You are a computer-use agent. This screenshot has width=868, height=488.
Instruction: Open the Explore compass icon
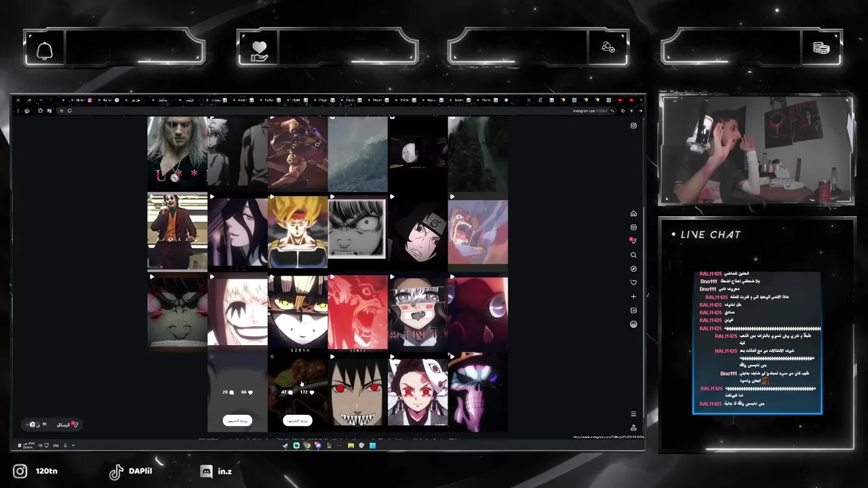coord(633,268)
